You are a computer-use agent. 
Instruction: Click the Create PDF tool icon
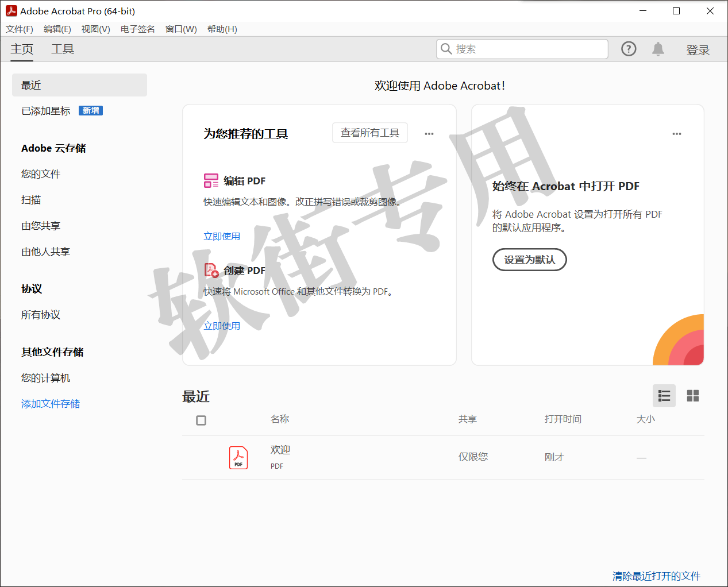(211, 270)
